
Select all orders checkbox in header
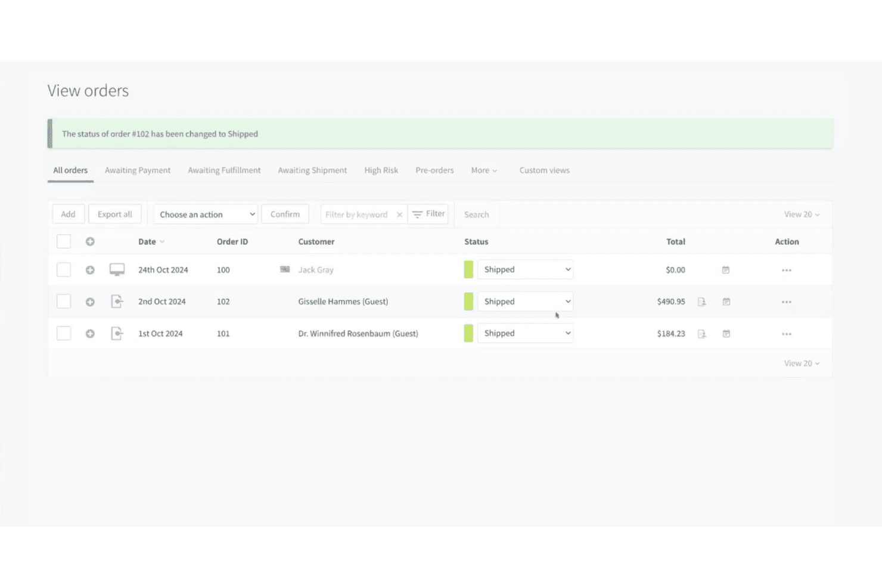64,241
